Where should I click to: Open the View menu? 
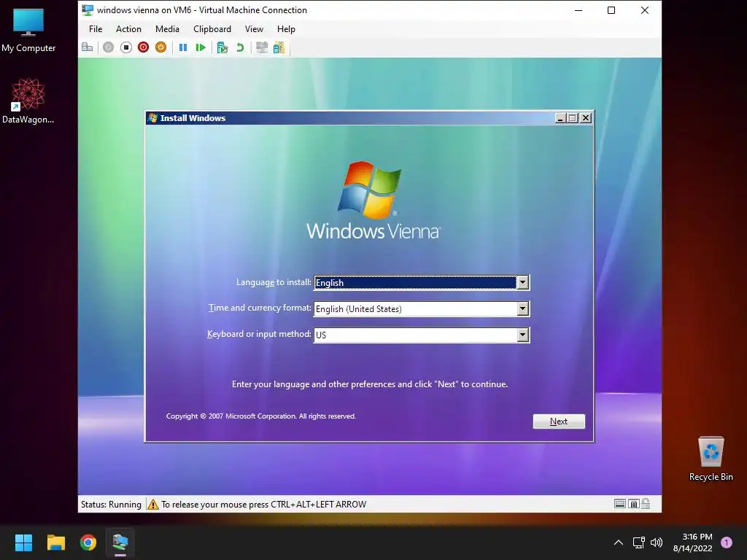point(254,29)
